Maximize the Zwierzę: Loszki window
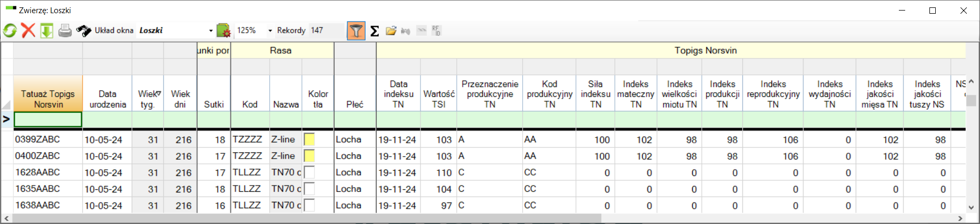The width and height of the screenshot is (980, 224). 933,10
